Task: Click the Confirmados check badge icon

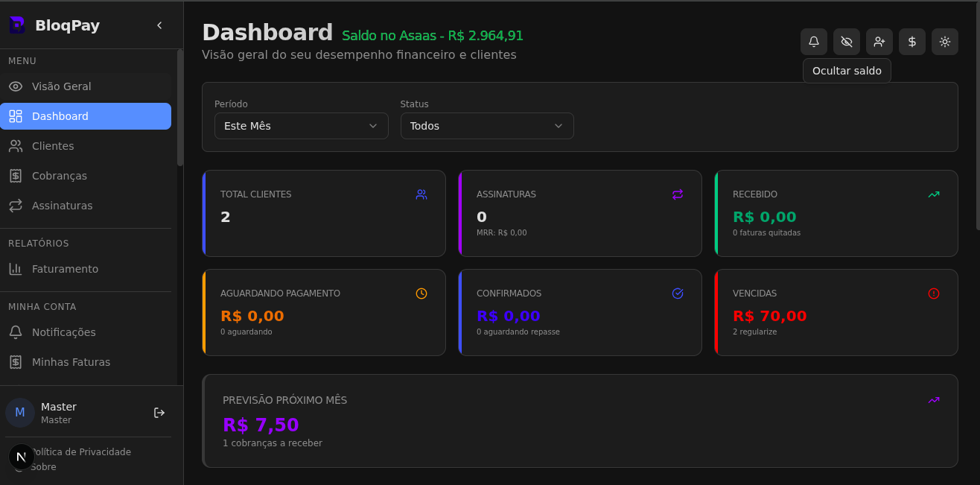Action: pos(678,294)
